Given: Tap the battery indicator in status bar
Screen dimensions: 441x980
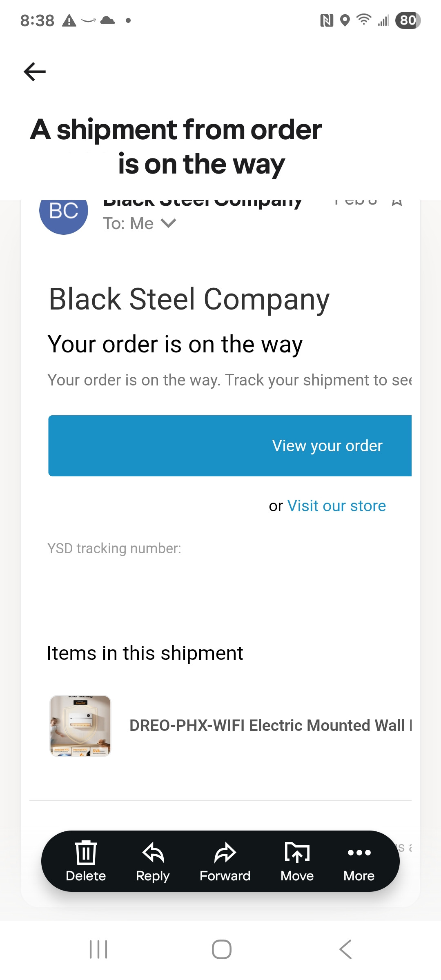Looking at the screenshot, I should coord(408,20).
